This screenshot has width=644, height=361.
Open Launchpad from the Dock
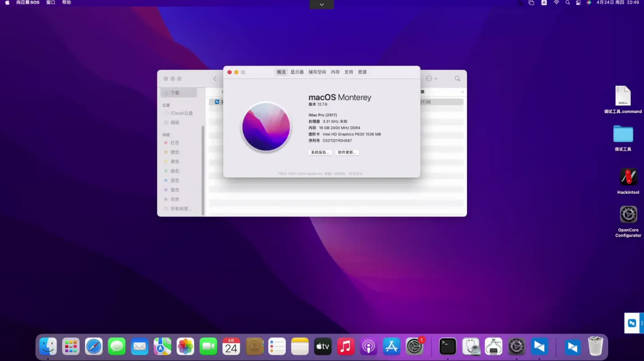pos(71,346)
